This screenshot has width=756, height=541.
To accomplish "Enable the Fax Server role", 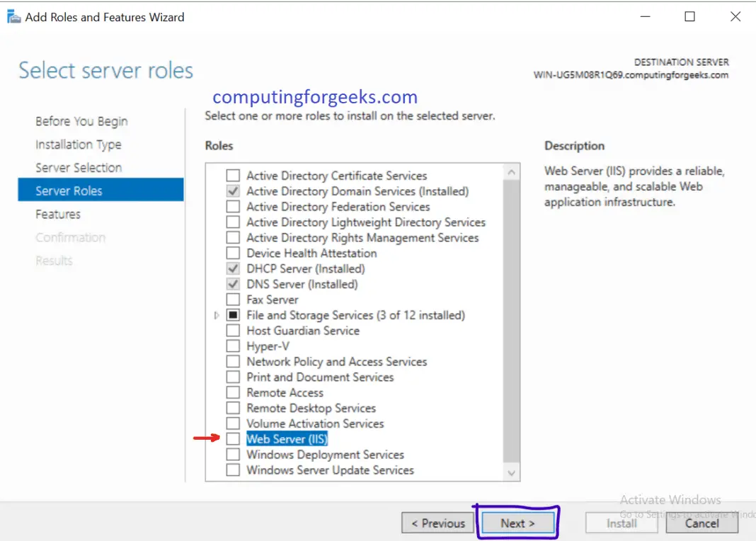I will (233, 300).
